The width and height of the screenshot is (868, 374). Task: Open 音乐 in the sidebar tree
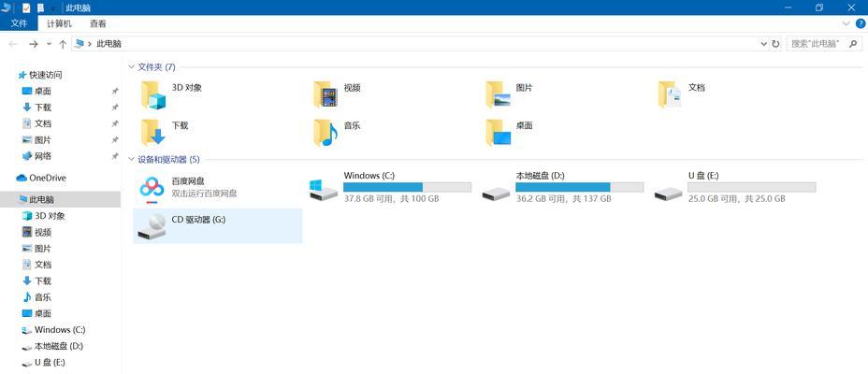43,297
